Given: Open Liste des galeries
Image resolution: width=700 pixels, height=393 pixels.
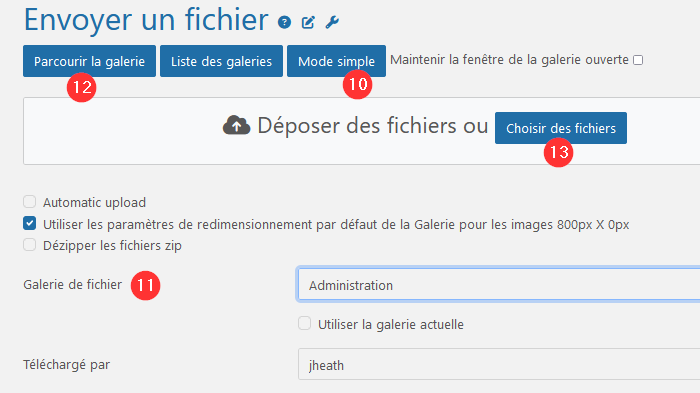Looking at the screenshot, I should point(221,61).
